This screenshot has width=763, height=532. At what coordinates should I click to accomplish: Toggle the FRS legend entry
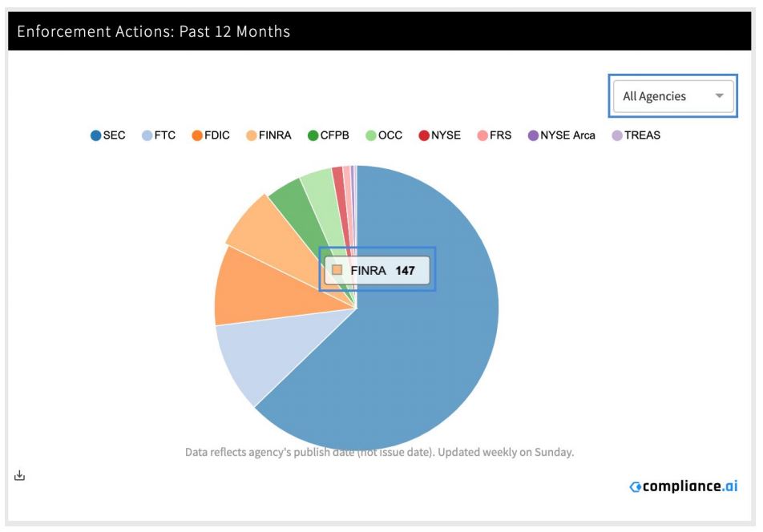click(x=495, y=135)
